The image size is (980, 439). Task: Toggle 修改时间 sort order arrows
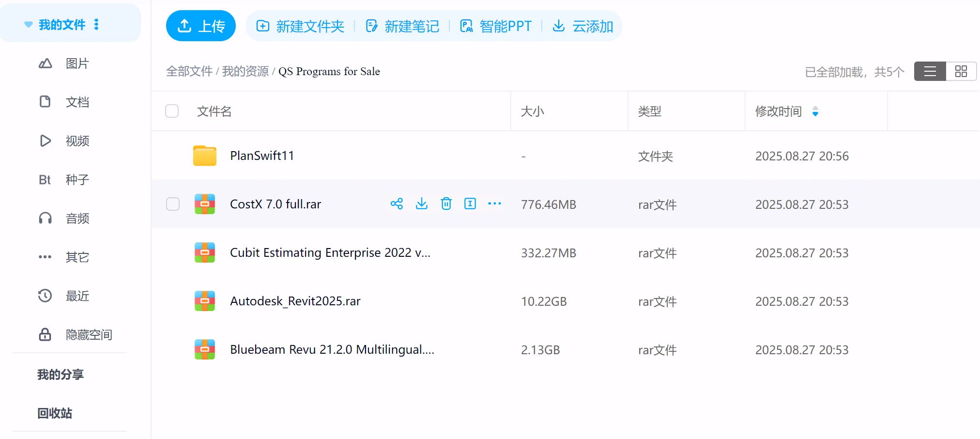pyautogui.click(x=816, y=111)
